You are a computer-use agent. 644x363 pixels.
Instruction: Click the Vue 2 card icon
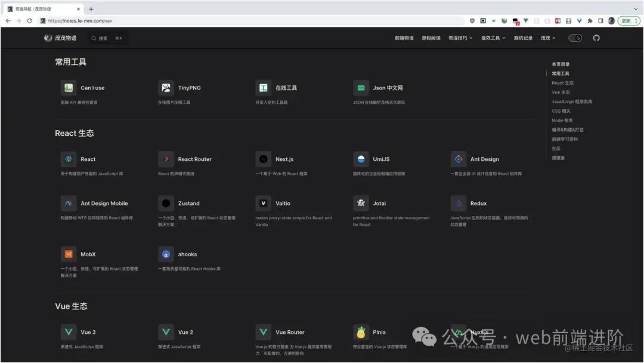pos(166,332)
